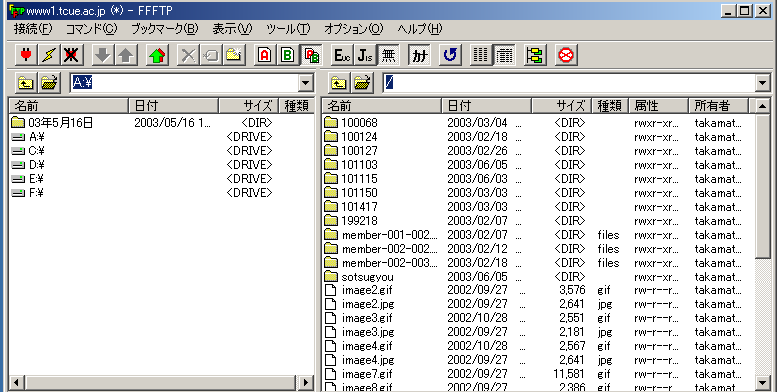Click folder icon of 03年5月16日
Image resolution: width=777 pixels, height=392 pixels.
[18, 122]
